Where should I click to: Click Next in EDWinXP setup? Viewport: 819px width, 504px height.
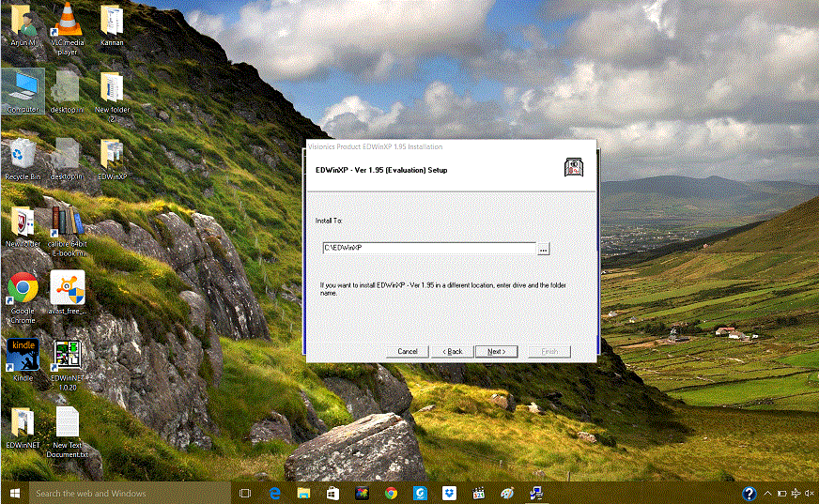(x=496, y=352)
